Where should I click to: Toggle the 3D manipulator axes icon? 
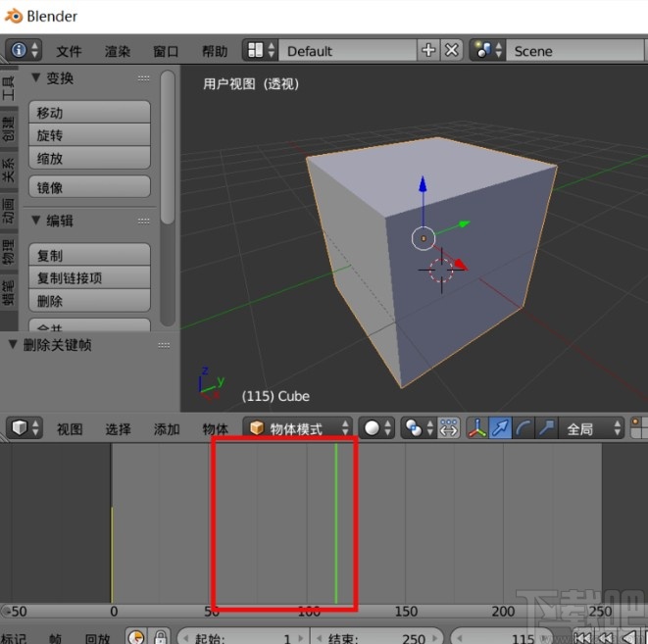click(477, 427)
